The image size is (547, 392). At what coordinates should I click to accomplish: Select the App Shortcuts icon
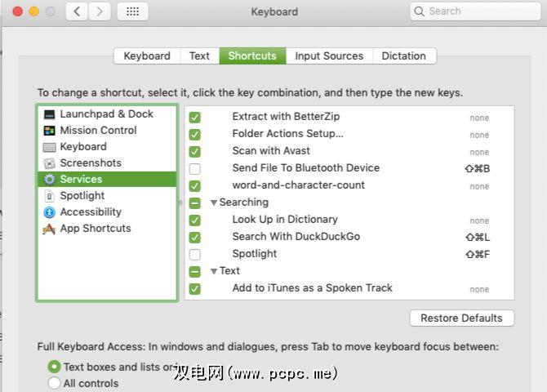coord(50,229)
